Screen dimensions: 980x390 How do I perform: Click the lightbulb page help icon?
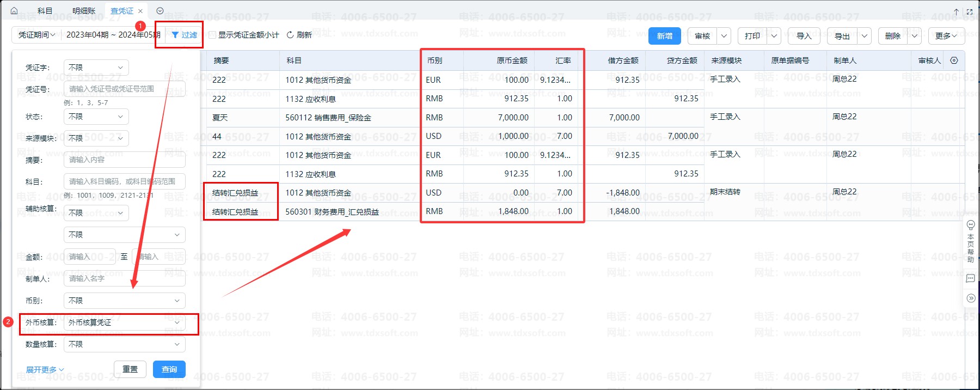[x=970, y=225]
